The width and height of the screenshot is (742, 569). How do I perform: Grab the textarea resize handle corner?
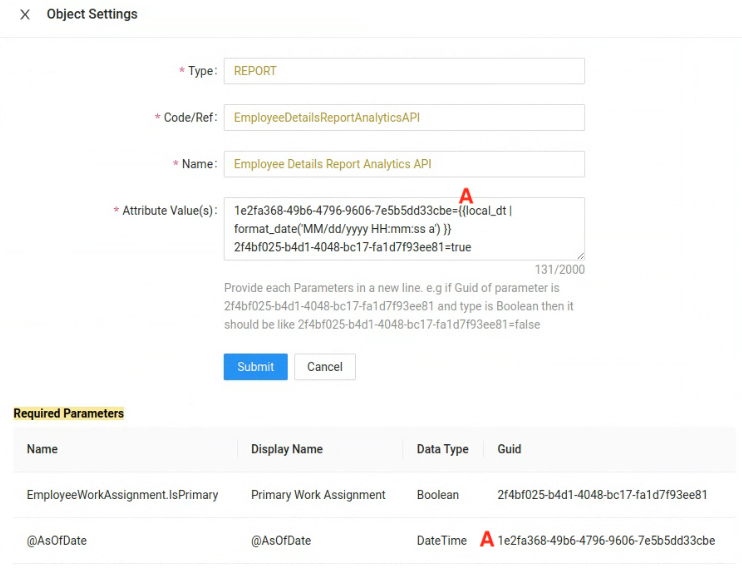pyautogui.click(x=580, y=257)
